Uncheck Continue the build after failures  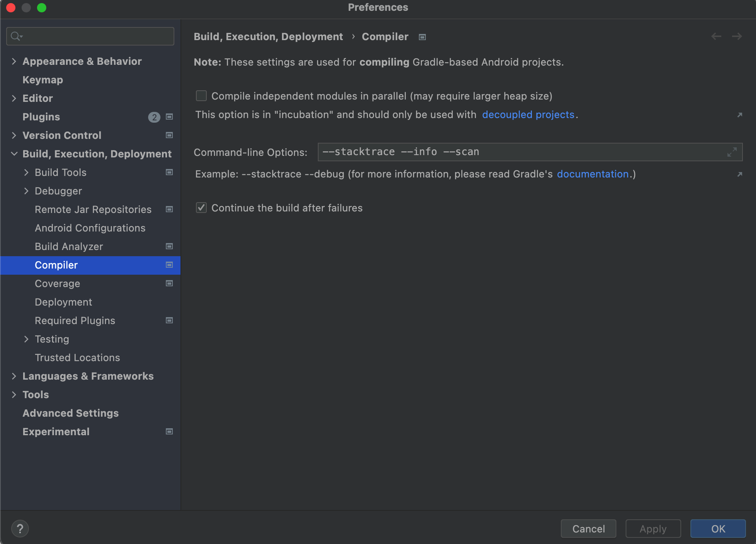tap(201, 208)
